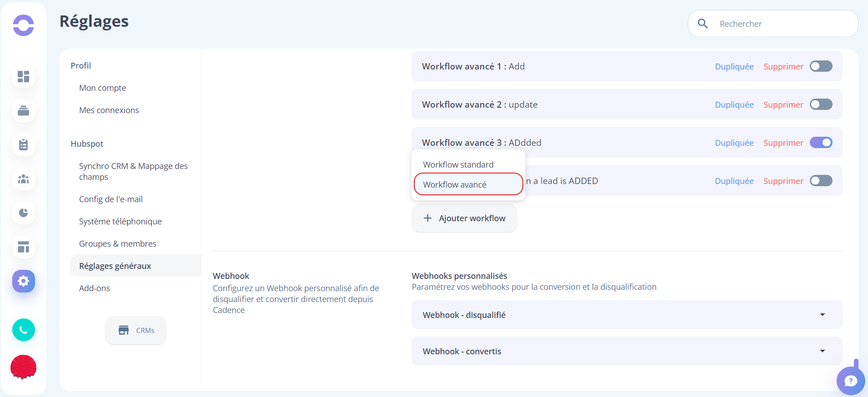Image resolution: width=868 pixels, height=397 pixels.
Task: Click the CRMs button
Action: point(135,330)
